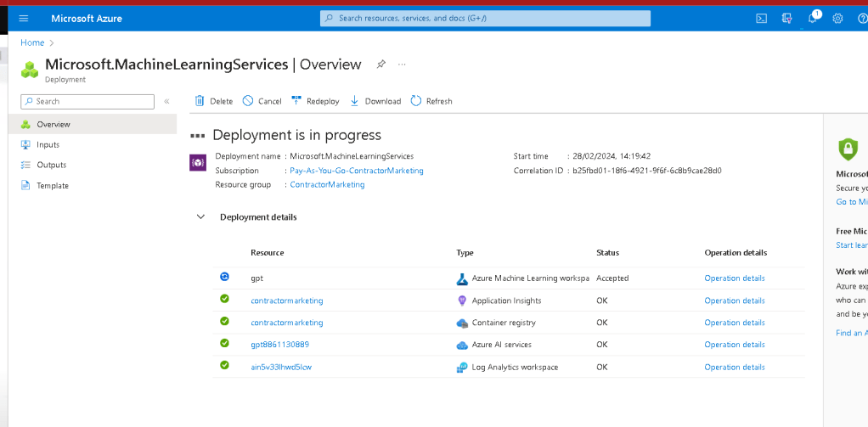This screenshot has height=427, width=868.
Task: Click the Microsoft Azure portal title
Action: [87, 19]
